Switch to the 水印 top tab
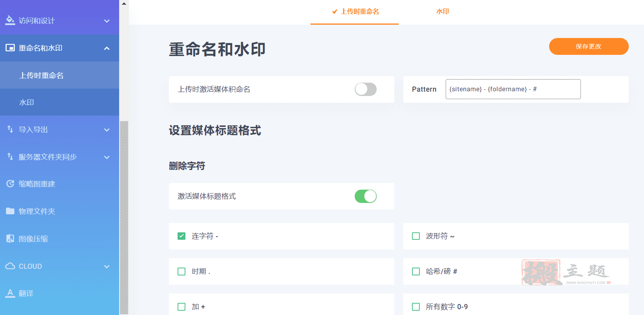 (443, 12)
